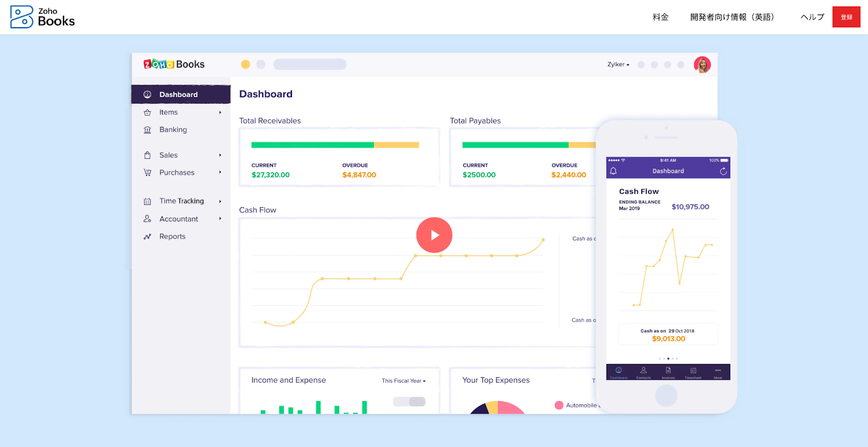Click the gray search bar placeholder

point(310,65)
